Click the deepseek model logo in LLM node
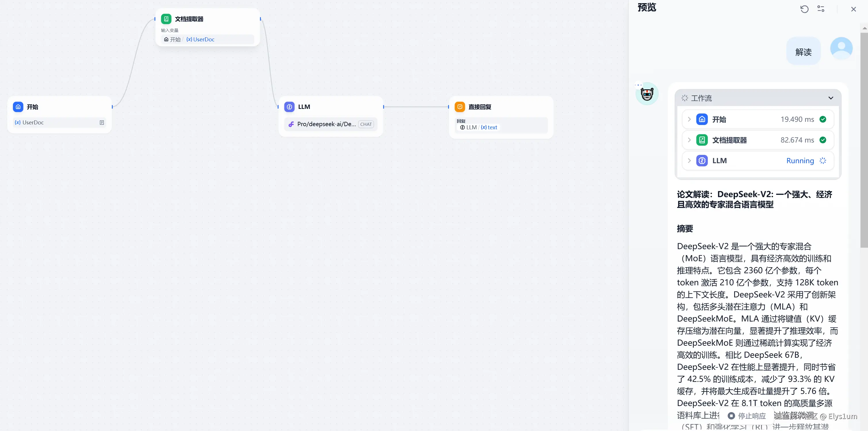This screenshot has height=431, width=868. pos(291,124)
